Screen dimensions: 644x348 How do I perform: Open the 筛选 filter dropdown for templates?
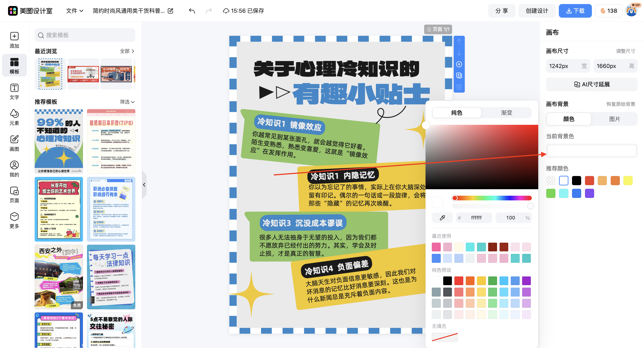coord(127,102)
